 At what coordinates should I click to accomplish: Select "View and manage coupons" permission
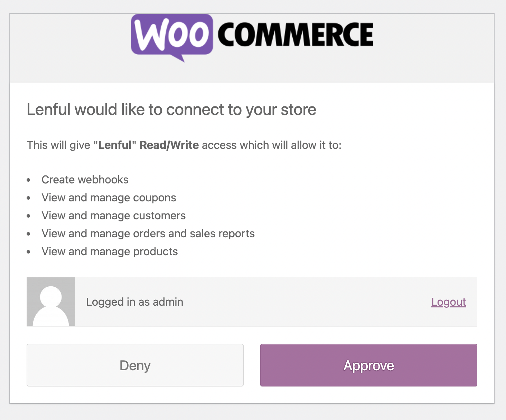pyautogui.click(x=109, y=198)
